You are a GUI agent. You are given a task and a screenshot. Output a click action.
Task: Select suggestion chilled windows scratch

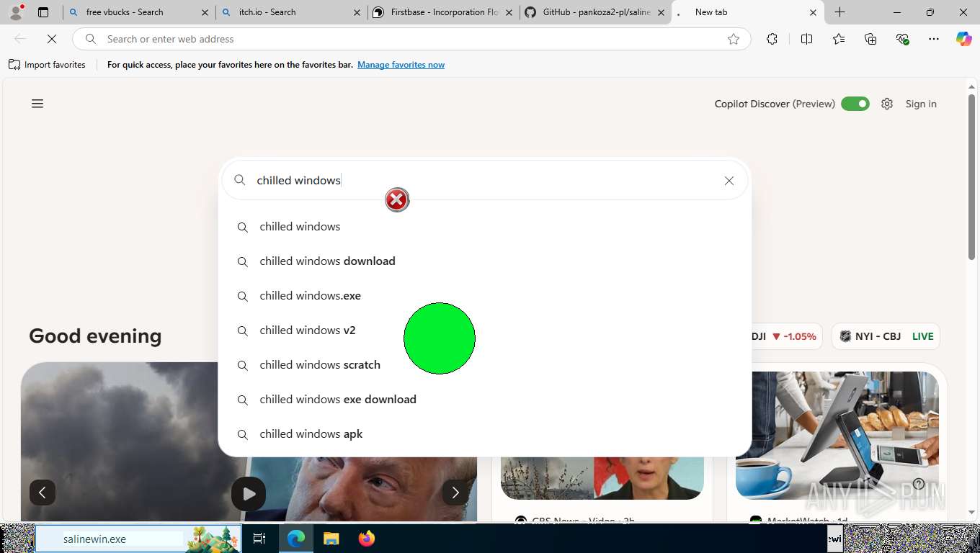485,365
